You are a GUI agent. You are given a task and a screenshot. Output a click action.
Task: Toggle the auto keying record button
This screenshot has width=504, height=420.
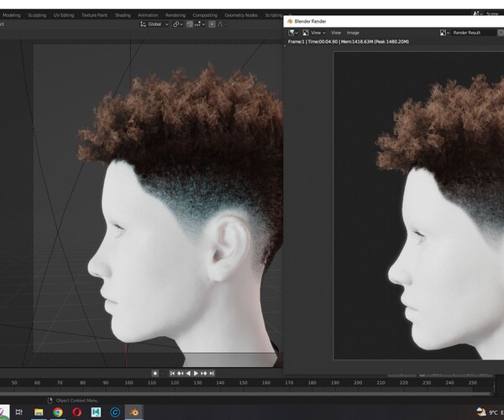pos(155,373)
